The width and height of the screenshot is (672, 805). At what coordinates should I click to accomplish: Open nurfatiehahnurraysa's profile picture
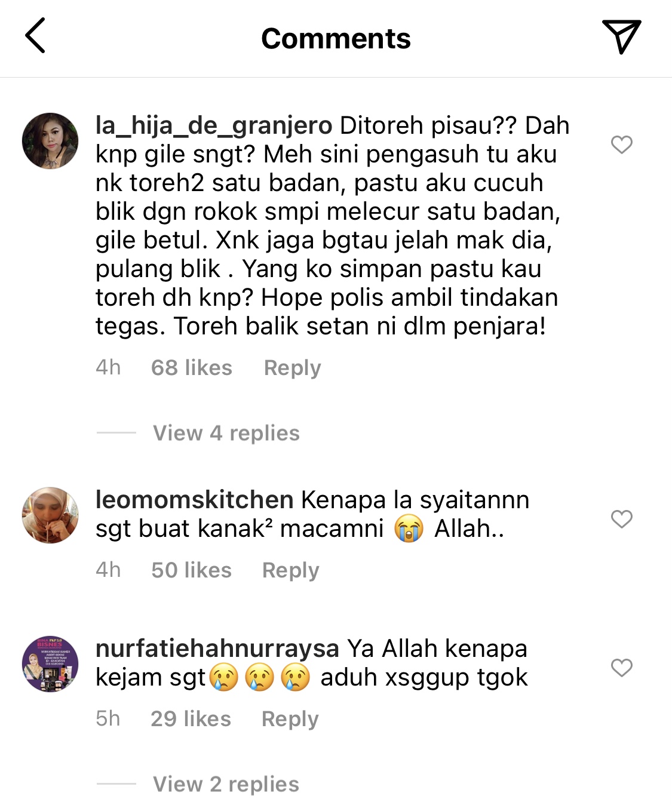pyautogui.click(x=50, y=664)
